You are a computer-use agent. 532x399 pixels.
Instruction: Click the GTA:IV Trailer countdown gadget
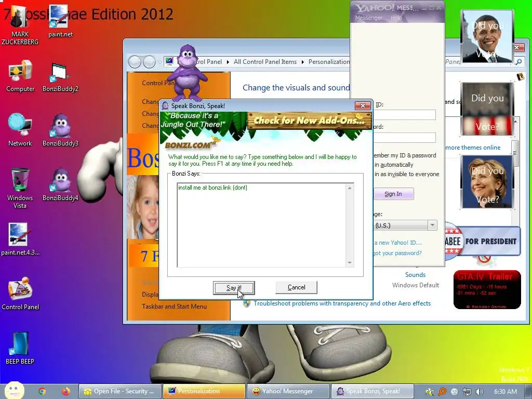487,290
